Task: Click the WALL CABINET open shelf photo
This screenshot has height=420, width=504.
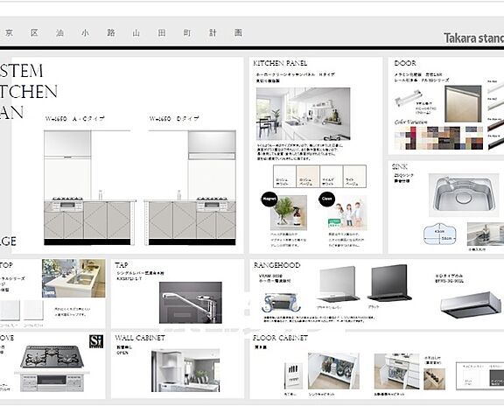Action: 185,370
